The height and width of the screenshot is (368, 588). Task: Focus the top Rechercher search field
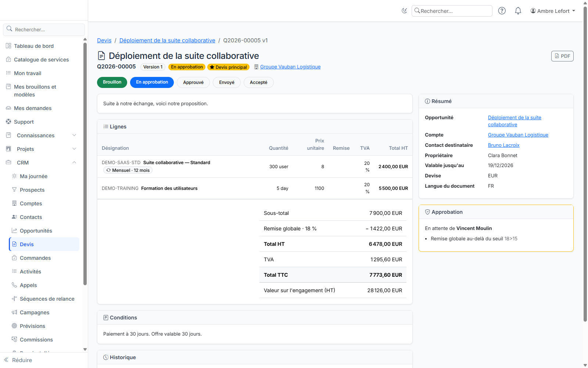coord(452,11)
